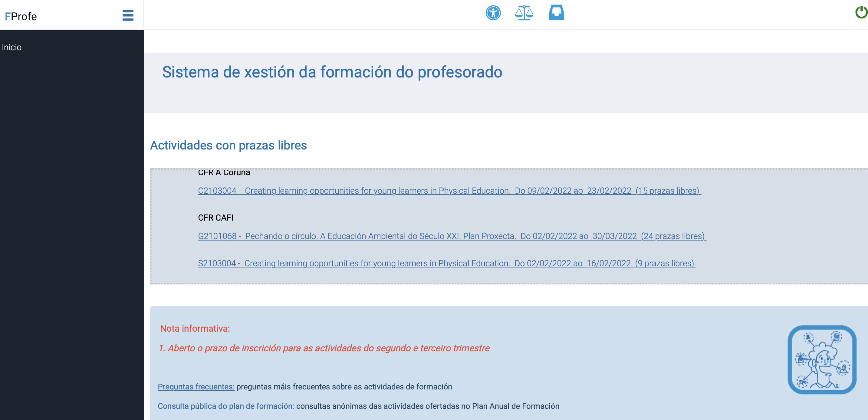Open the Preguntas frecuentes link
Screen dimensions: 868x420
pyautogui.click(x=196, y=387)
